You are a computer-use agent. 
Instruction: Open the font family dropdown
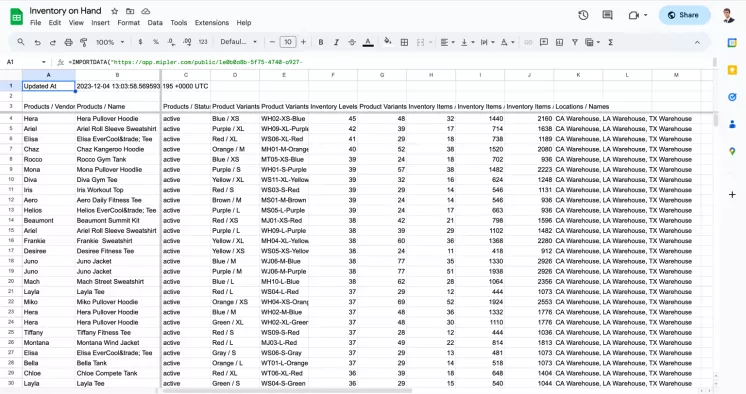238,42
